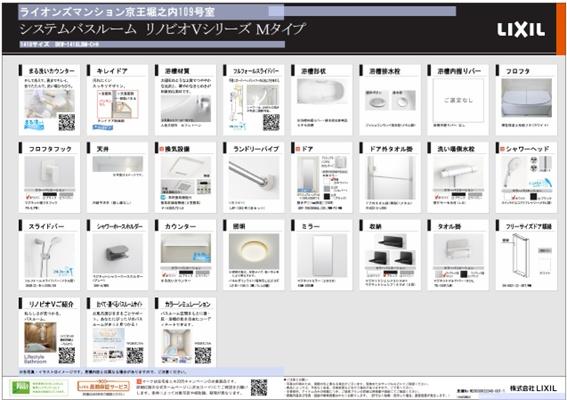
Task: Click the キレイドア diagram image
Action: 118,104
